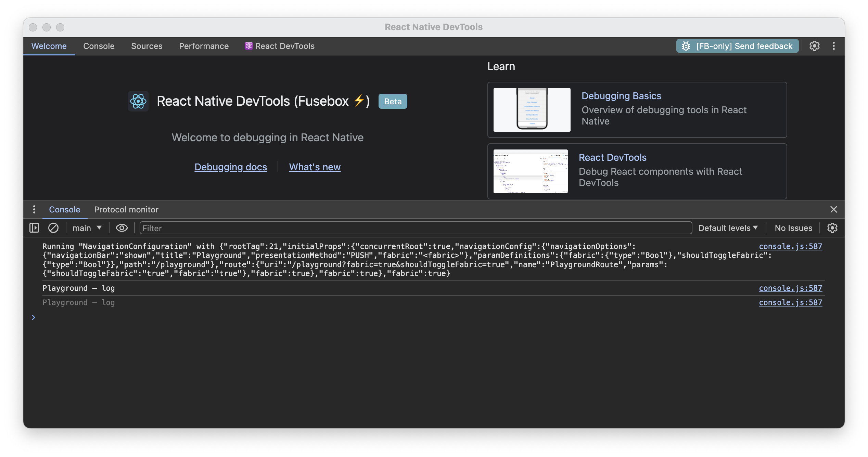Select the Running "NavigationConfiguration" log message

[406, 260]
